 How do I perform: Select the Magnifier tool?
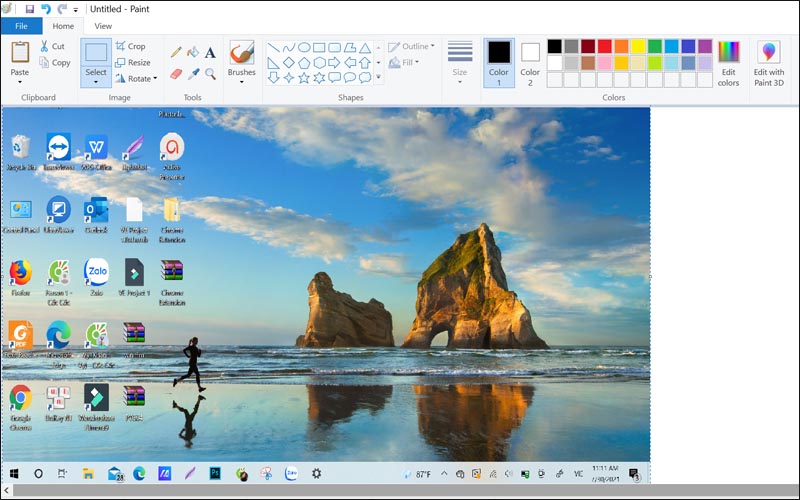pos(210,73)
